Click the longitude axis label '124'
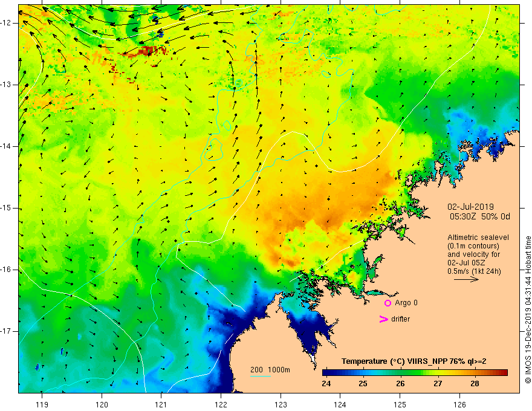The height and width of the screenshot is (411, 532). point(340,404)
